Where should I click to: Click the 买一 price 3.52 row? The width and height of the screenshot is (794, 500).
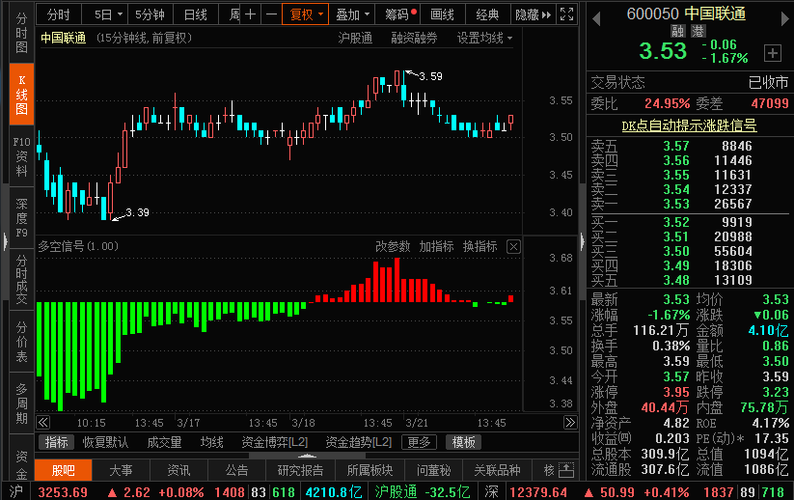coord(689,222)
